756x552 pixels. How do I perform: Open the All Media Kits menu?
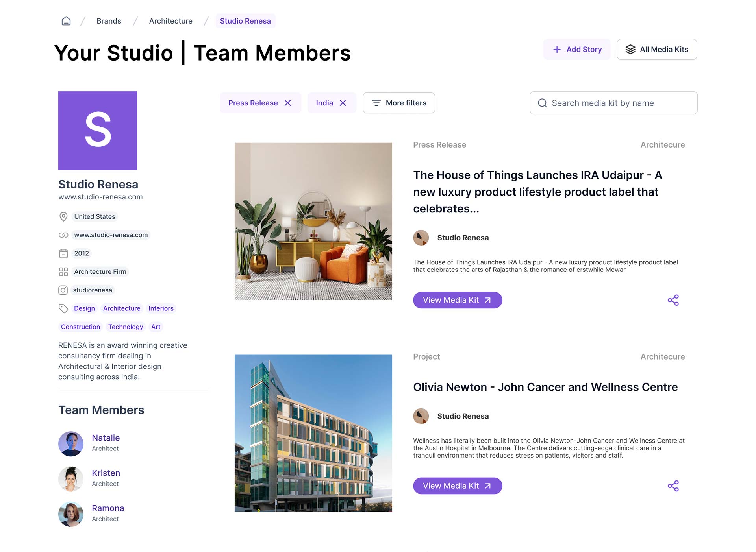coord(656,49)
